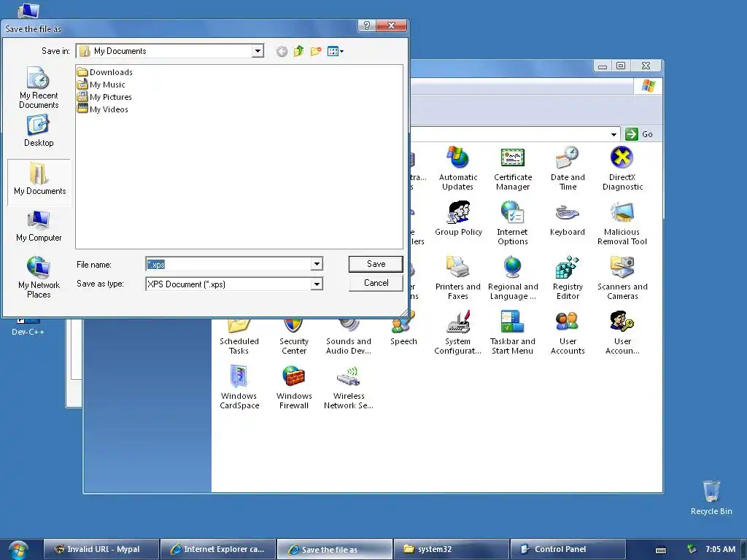Viewport: 747px width, 560px height.
Task: Expand Control Panel address bar dropdown
Action: (614, 134)
